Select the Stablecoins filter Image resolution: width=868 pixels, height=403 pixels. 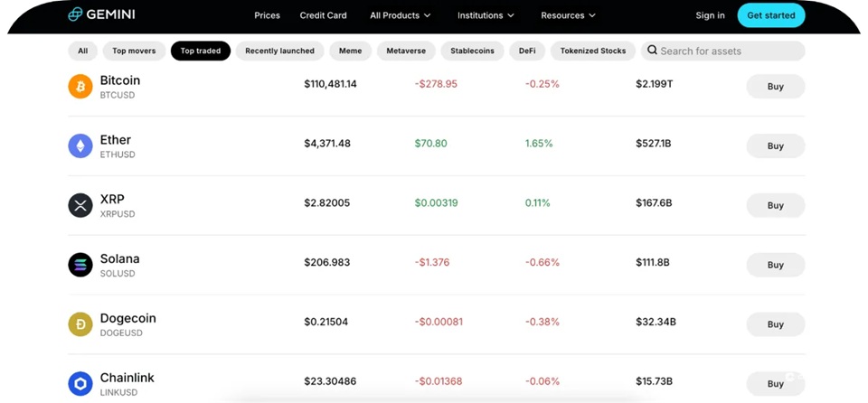pos(472,51)
